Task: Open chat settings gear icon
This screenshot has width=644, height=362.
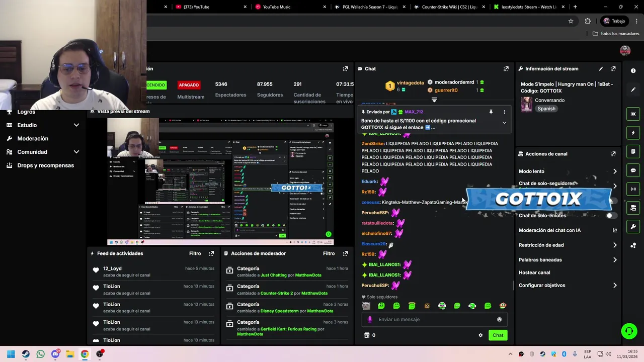Action: (480, 335)
